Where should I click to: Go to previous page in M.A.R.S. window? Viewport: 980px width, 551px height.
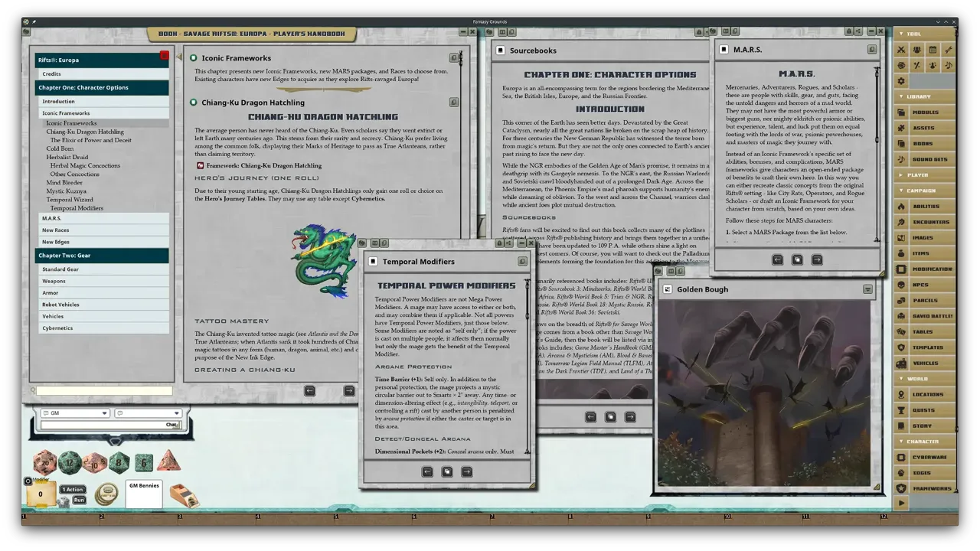point(777,259)
